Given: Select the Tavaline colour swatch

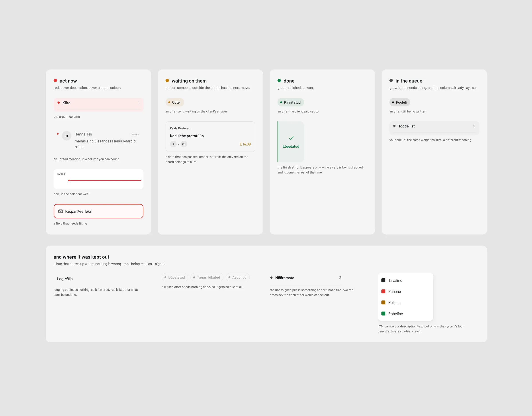Looking at the screenshot, I should [383, 280].
